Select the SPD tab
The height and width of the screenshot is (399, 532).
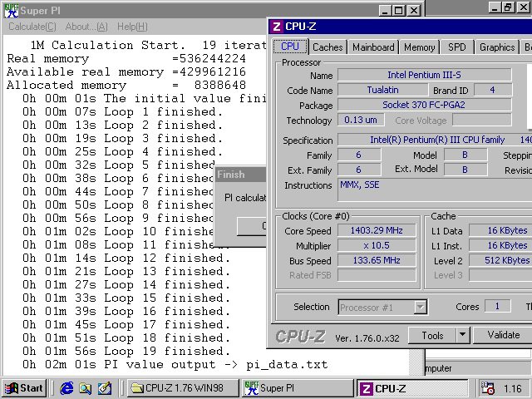click(456, 47)
